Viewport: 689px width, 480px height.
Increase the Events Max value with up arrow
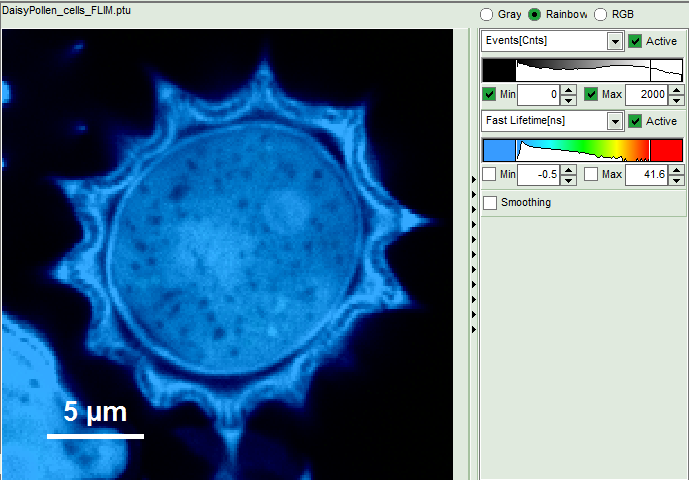675,90
